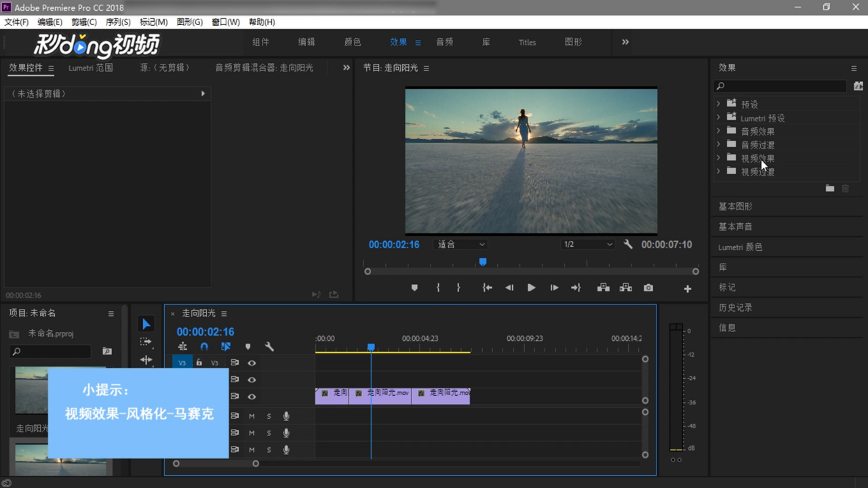Image resolution: width=868 pixels, height=488 pixels.
Task: Open the 1/2 playback resolution dropdown
Action: (588, 244)
